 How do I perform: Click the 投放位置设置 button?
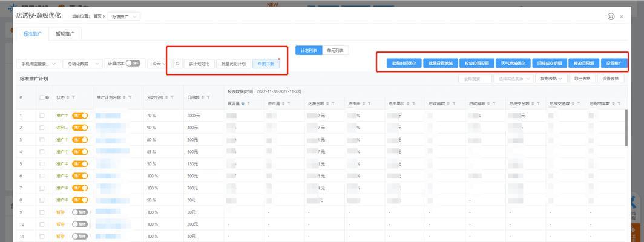pos(477,64)
